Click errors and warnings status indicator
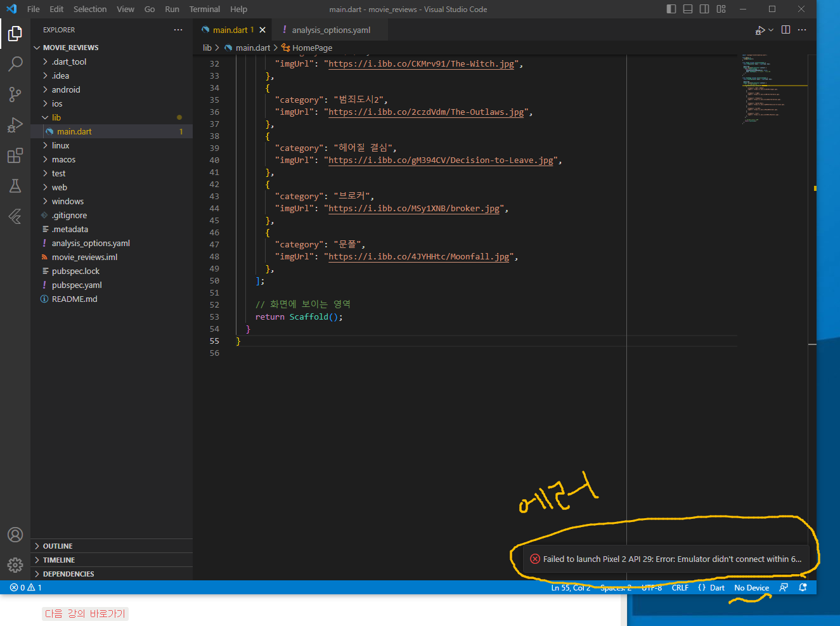 [25, 587]
